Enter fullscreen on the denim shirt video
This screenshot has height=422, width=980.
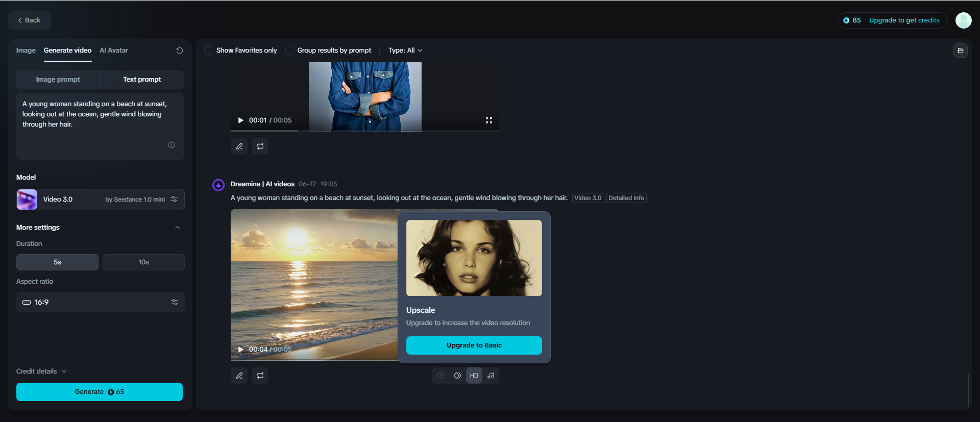[489, 120]
